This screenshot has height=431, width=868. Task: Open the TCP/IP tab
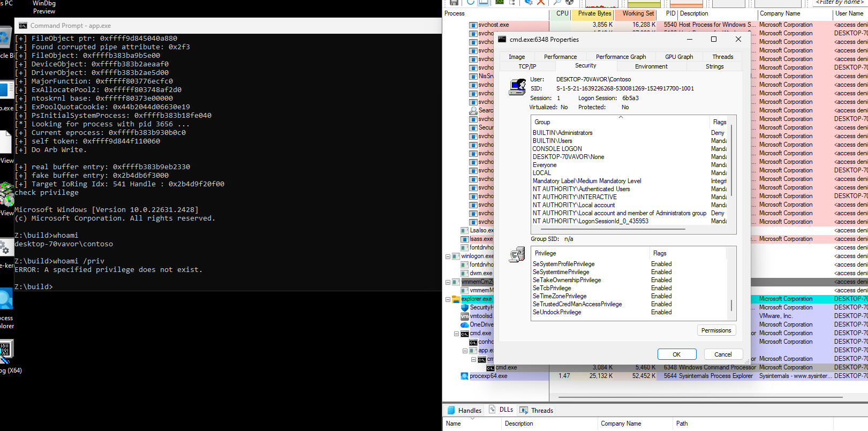[527, 66]
